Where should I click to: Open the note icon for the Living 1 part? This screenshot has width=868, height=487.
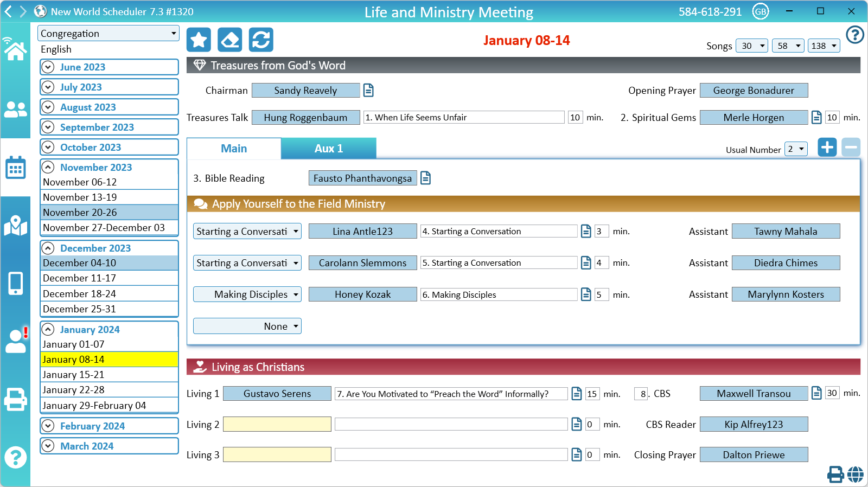tap(577, 394)
